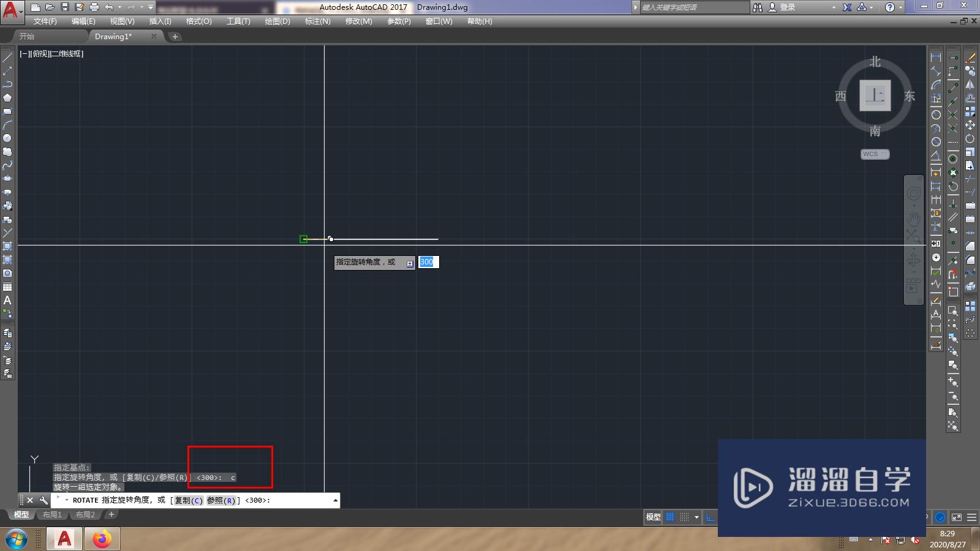Image resolution: width=980 pixels, height=551 pixels.
Task: Select the Spline tool
Action: 7,165
